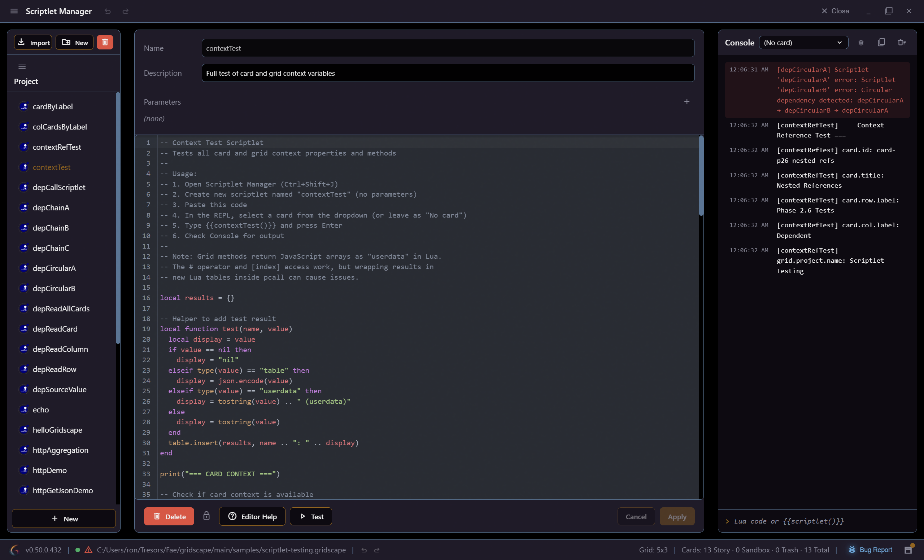This screenshot has width=924, height=560.
Task: Click the Lua icon next to depChainA
Action: pyautogui.click(x=23, y=208)
